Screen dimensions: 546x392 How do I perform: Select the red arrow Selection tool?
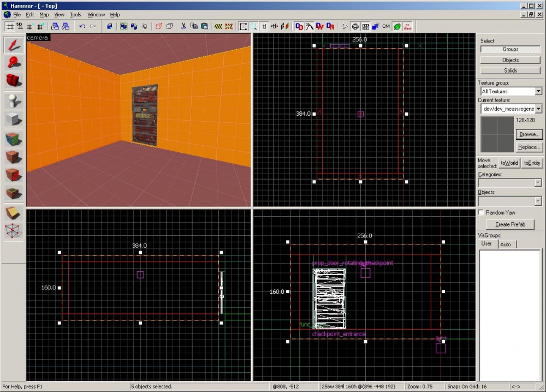(x=14, y=45)
